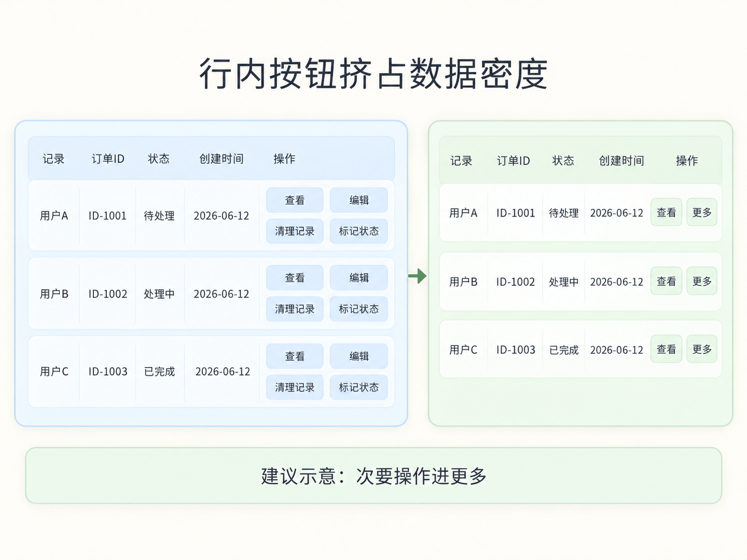Open 查看 for 用户C in the blue table
Screen dimensions: 747x560
point(295,356)
